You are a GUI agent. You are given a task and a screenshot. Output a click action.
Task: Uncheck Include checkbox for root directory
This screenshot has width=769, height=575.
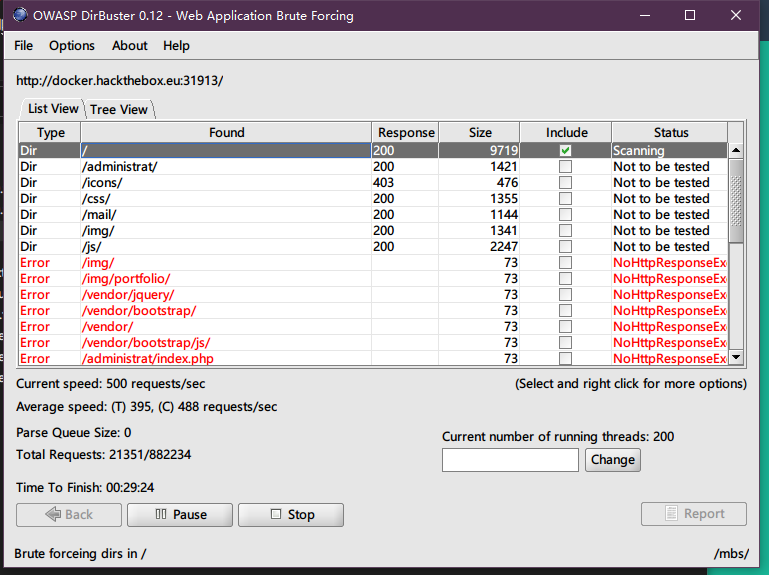click(565, 151)
